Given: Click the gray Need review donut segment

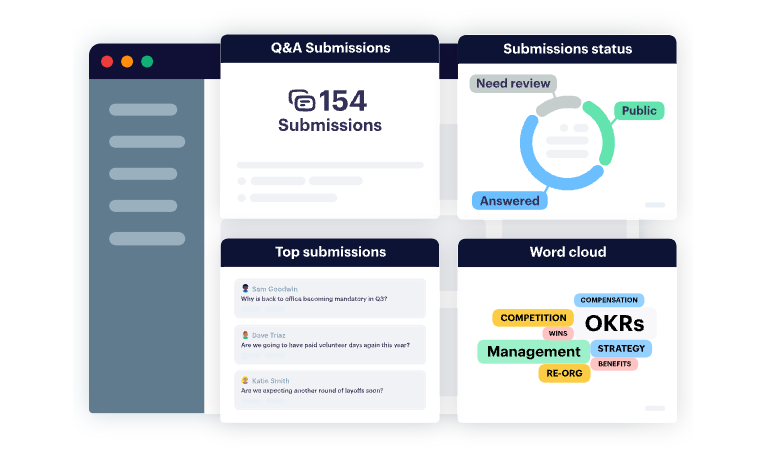Looking at the screenshot, I should (558, 105).
